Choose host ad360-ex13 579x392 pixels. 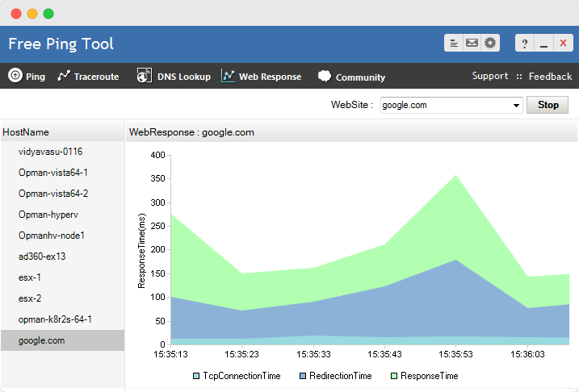pyautogui.click(x=42, y=256)
